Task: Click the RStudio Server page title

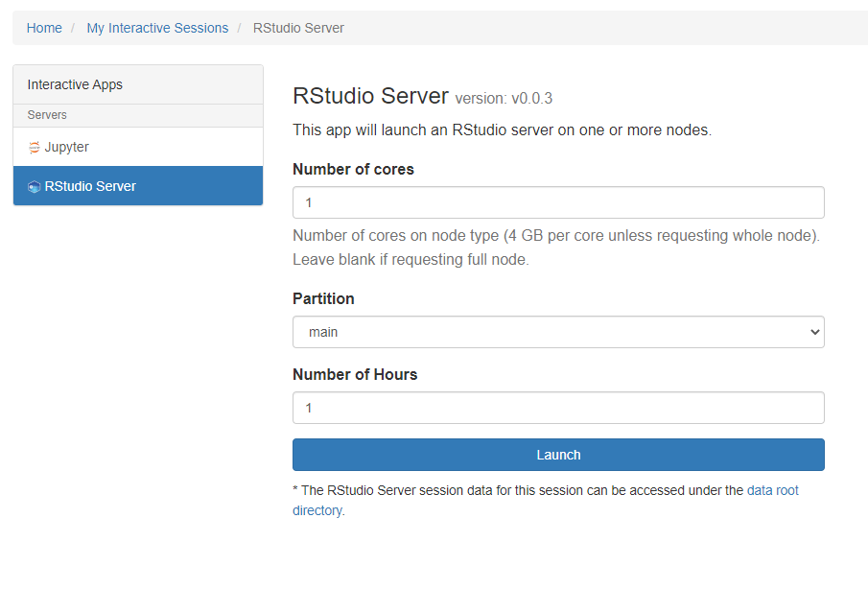Action: (x=370, y=96)
